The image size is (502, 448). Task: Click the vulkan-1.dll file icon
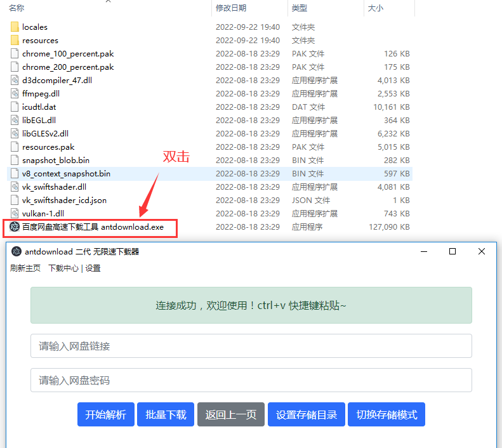click(x=15, y=213)
